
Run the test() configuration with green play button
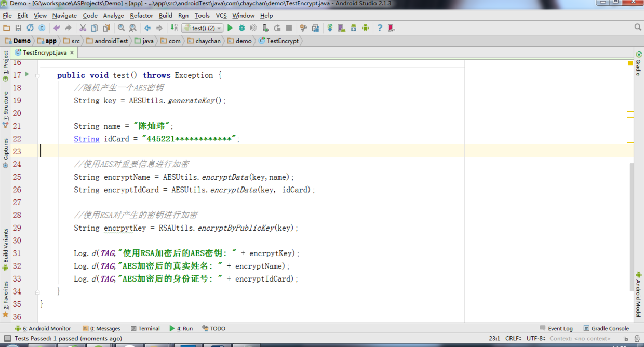tap(230, 28)
